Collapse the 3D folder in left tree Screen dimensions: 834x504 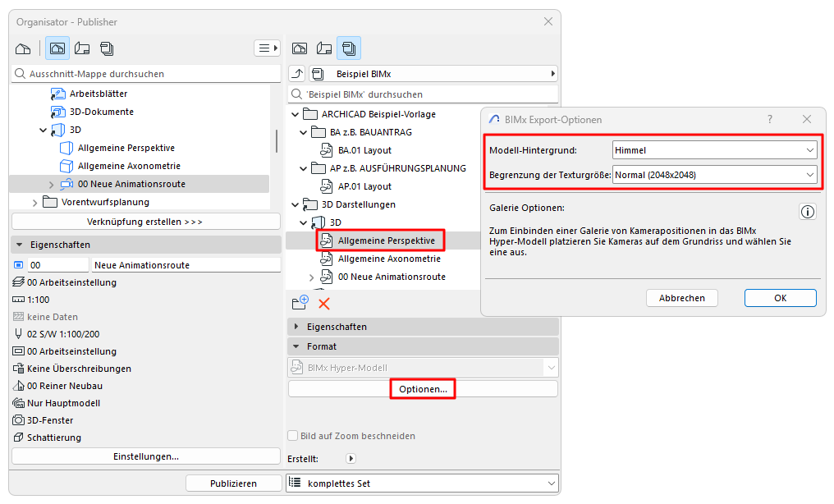click(43, 131)
